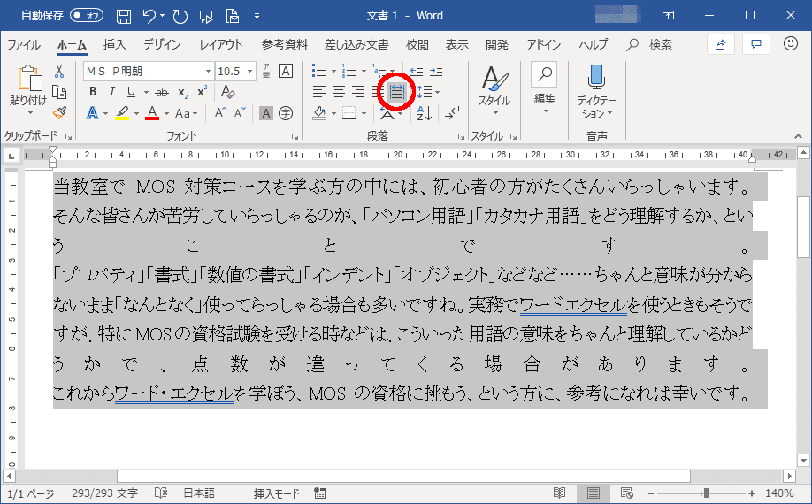Image resolution: width=812 pixels, height=504 pixels.
Task: Toggle Strikethrough formatting
Action: [162, 93]
